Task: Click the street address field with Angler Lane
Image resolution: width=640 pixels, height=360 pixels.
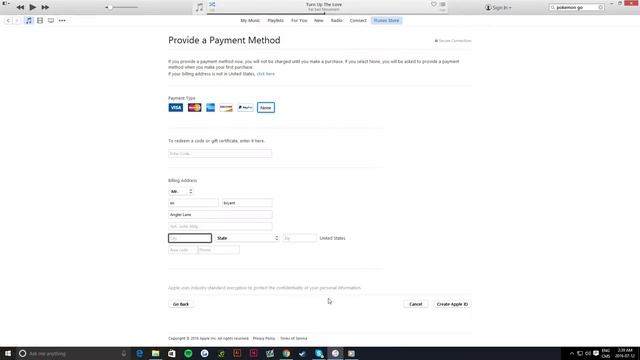Action: coord(220,215)
